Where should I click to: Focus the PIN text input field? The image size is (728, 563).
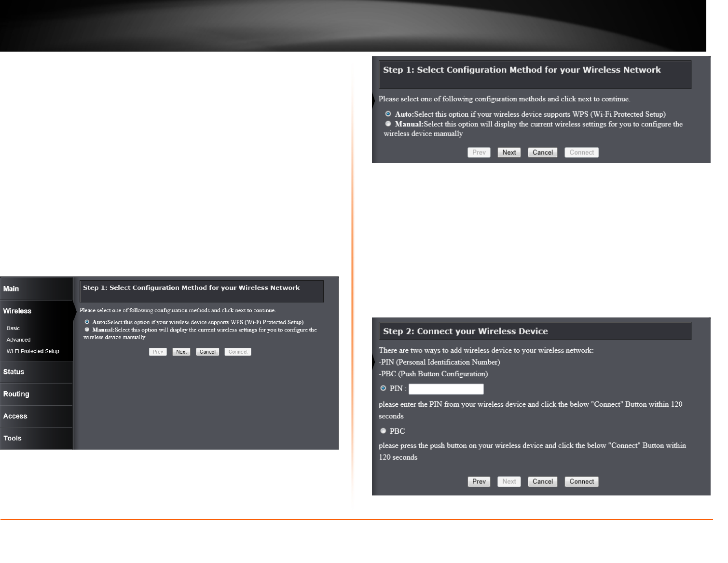tap(446, 389)
